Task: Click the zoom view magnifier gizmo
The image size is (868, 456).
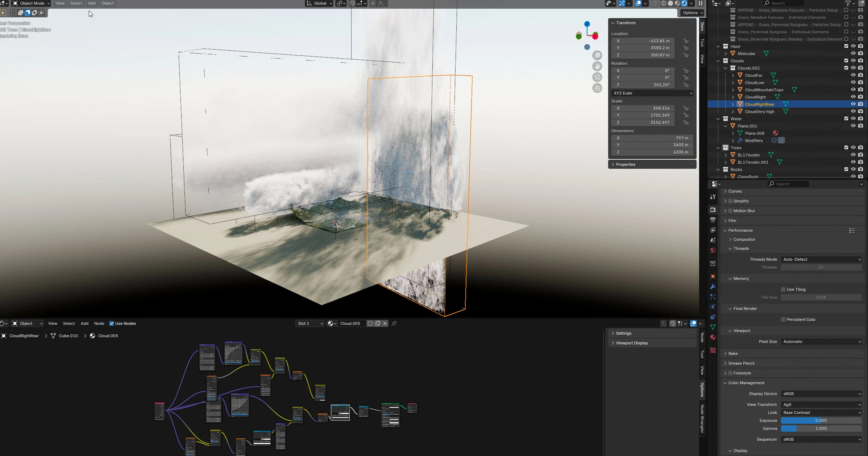Action: [x=597, y=55]
